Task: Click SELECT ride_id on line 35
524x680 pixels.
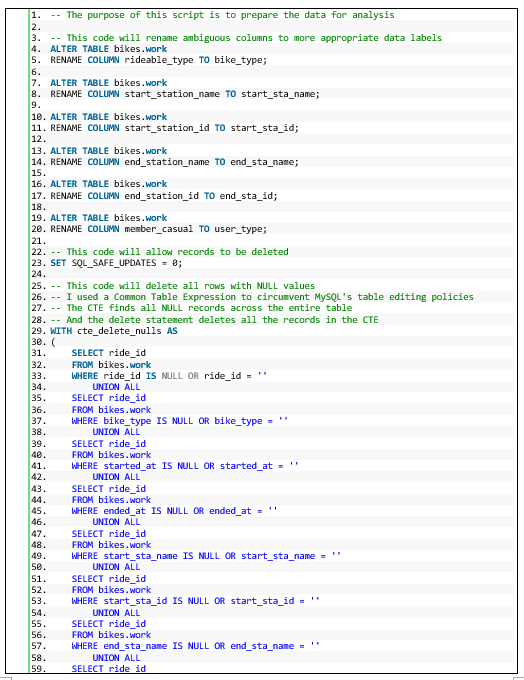Action: coord(108,398)
